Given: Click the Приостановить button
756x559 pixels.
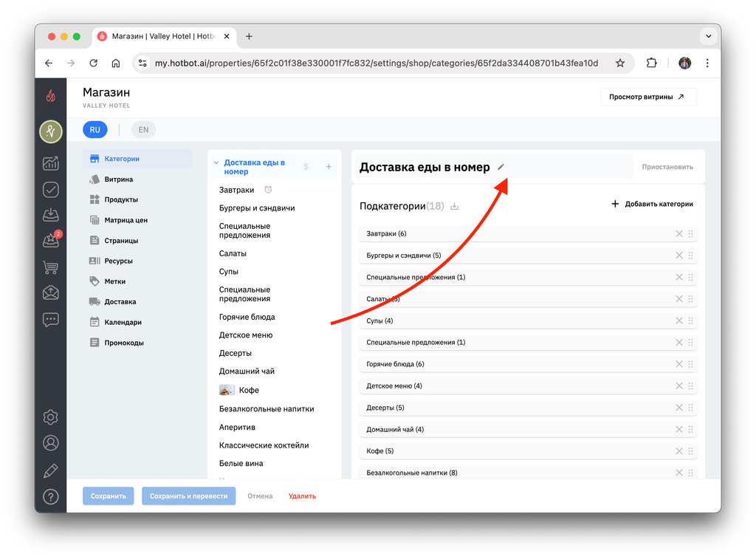Looking at the screenshot, I should click(x=667, y=167).
